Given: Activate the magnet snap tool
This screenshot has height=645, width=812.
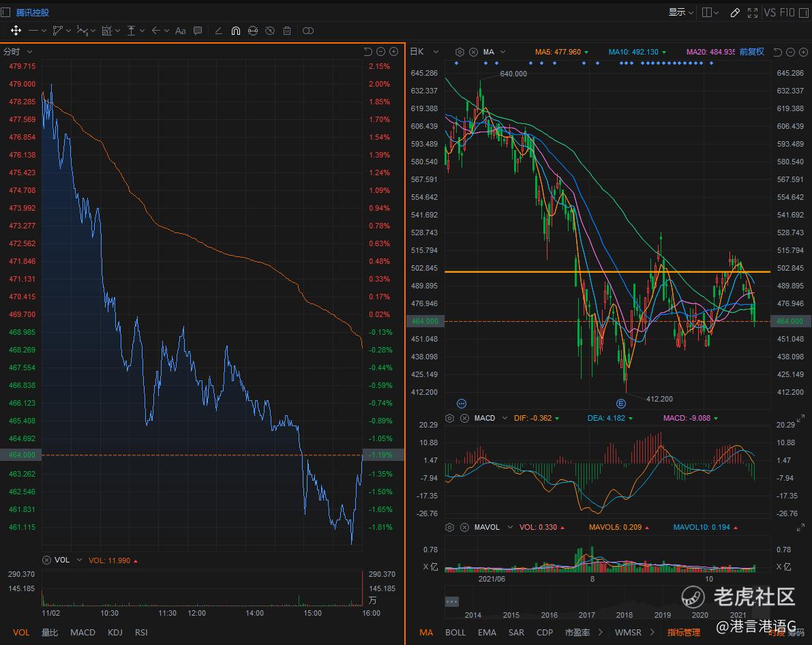Looking at the screenshot, I should [236, 31].
